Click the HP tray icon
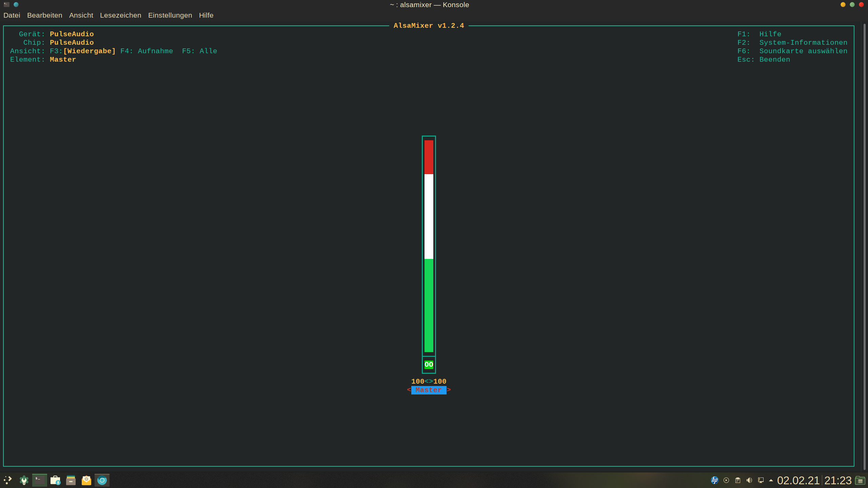 pyautogui.click(x=714, y=480)
